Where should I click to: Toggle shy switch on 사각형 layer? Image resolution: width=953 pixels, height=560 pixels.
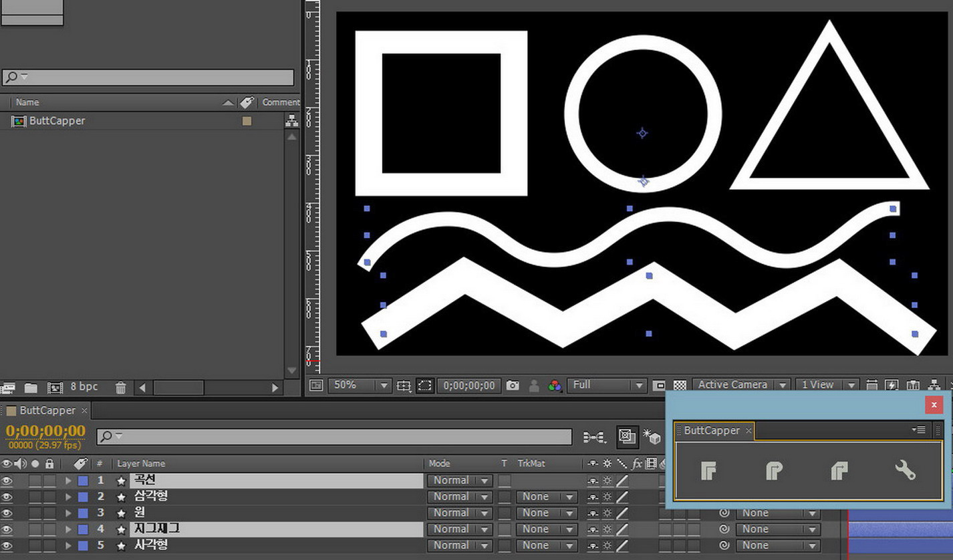click(592, 545)
